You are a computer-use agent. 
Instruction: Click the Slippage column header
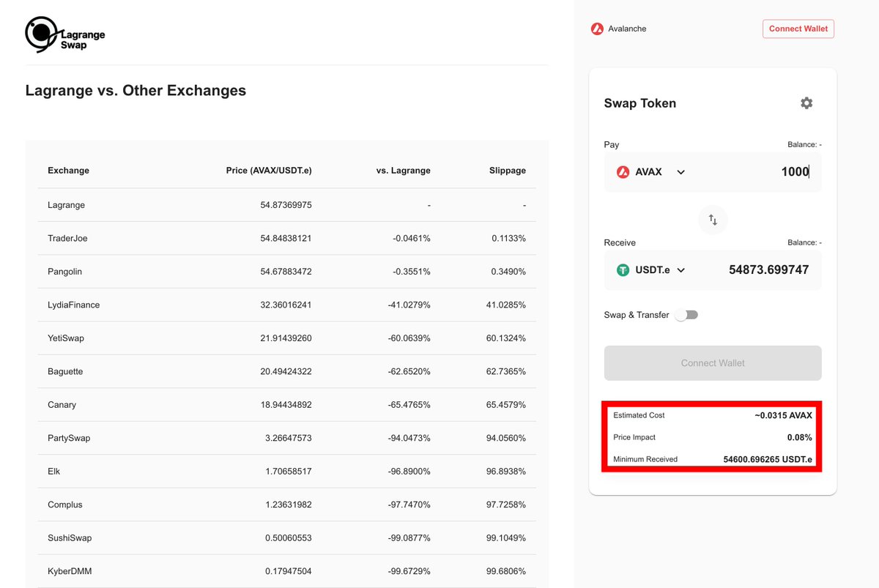(x=508, y=171)
